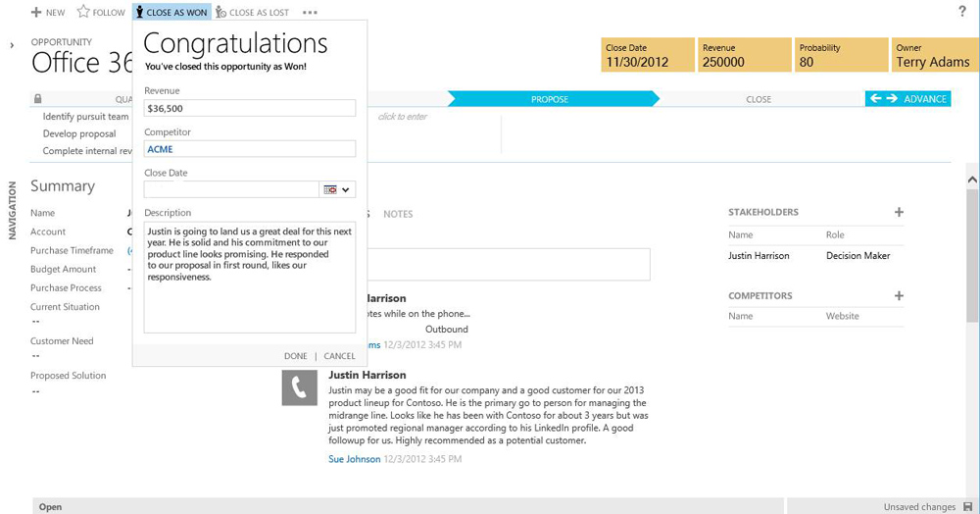The width and height of the screenshot is (980, 514).
Task: Cancel the Close as Won dialog
Action: (339, 356)
